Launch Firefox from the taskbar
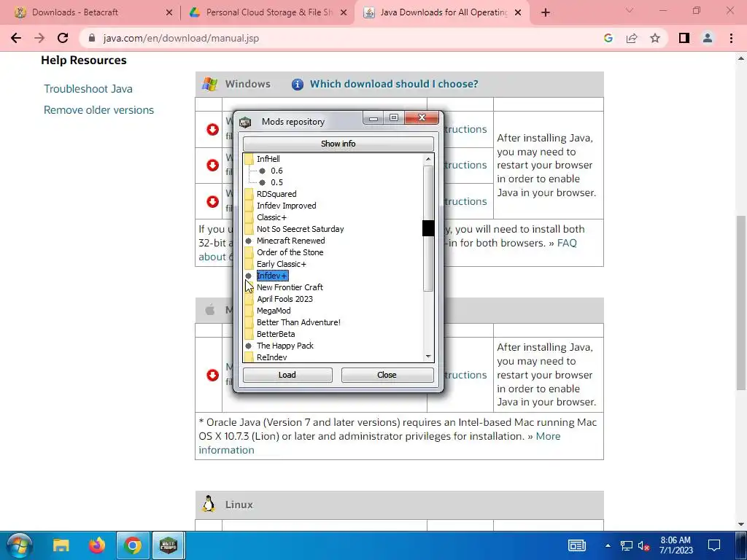Screen dimensions: 747x560 (97, 545)
